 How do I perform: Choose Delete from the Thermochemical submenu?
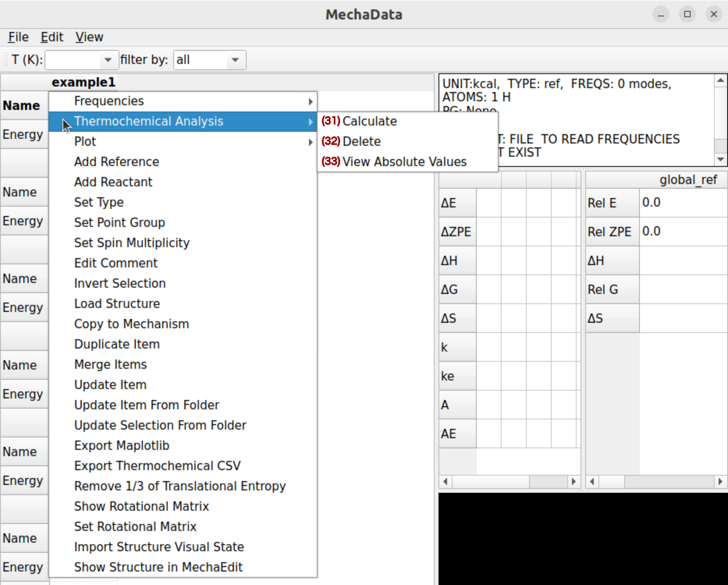point(408,142)
